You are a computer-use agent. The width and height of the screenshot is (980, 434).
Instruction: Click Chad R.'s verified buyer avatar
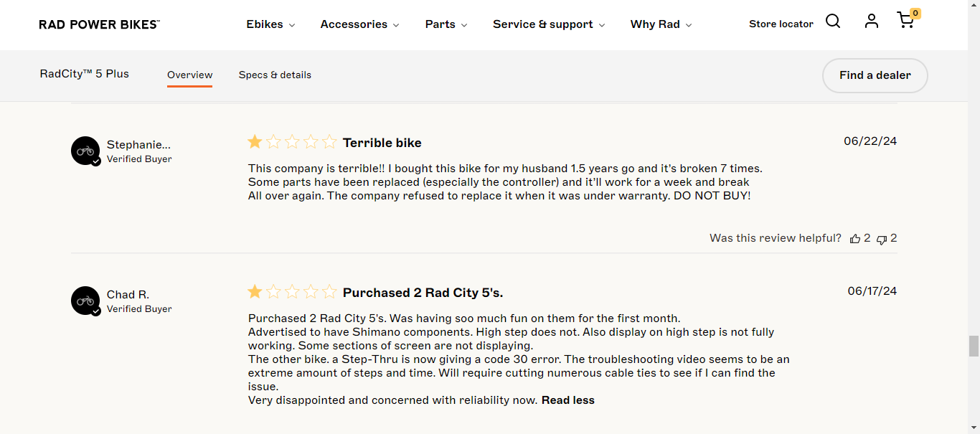coord(85,301)
